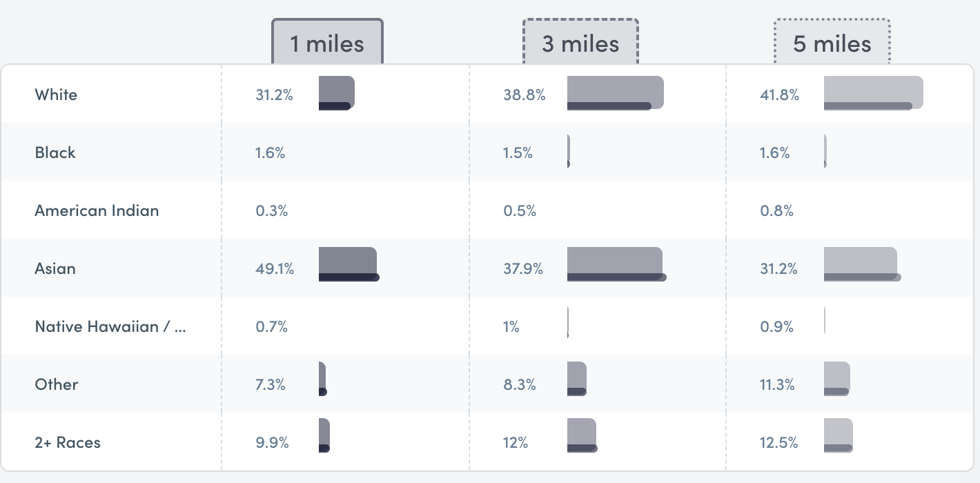Click the Asian bar under 3 miles
The width and height of the screenshot is (980, 483).
coord(614,264)
